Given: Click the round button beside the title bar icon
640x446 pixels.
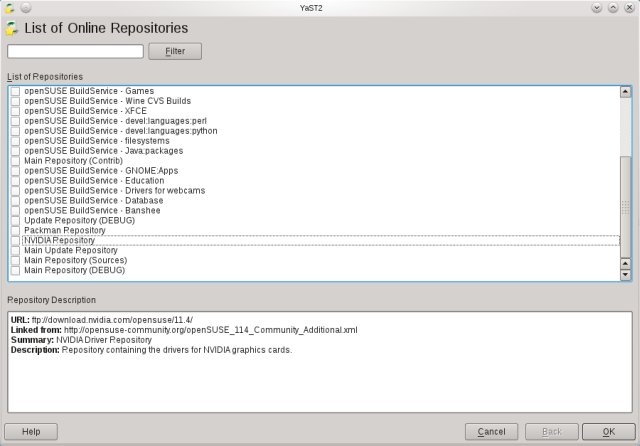Looking at the screenshot, I should coord(26,8).
